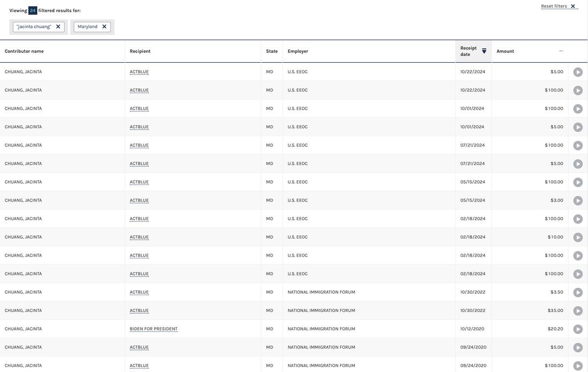Expand the 05/15/2024 $3.00 contribution row
Image resolution: width=588 pixels, height=372 pixels.
coord(578,201)
